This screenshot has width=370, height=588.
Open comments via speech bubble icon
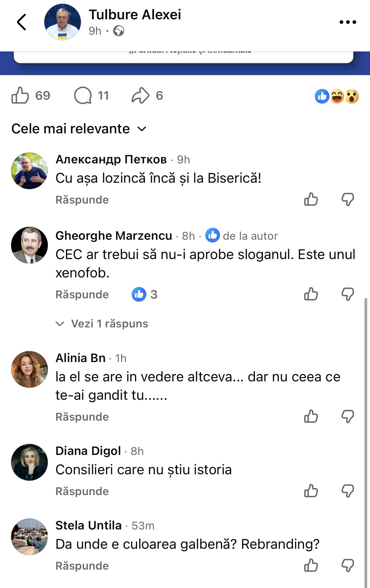tap(83, 95)
